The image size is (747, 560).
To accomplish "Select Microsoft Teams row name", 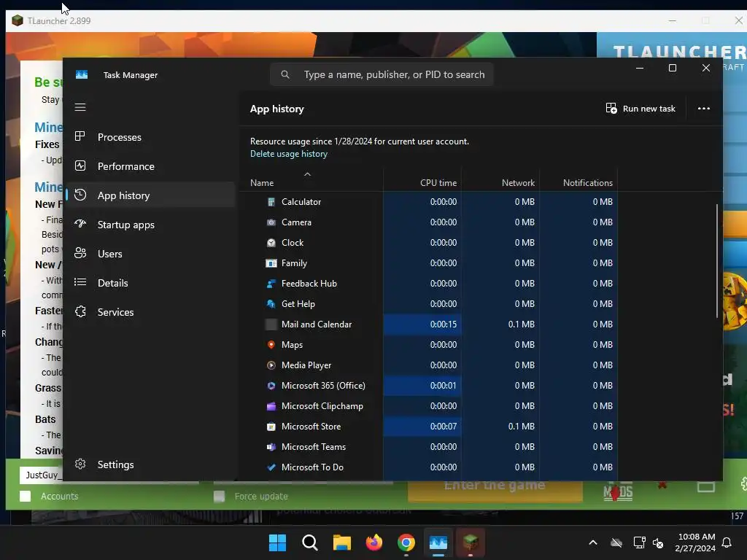I will (x=314, y=447).
